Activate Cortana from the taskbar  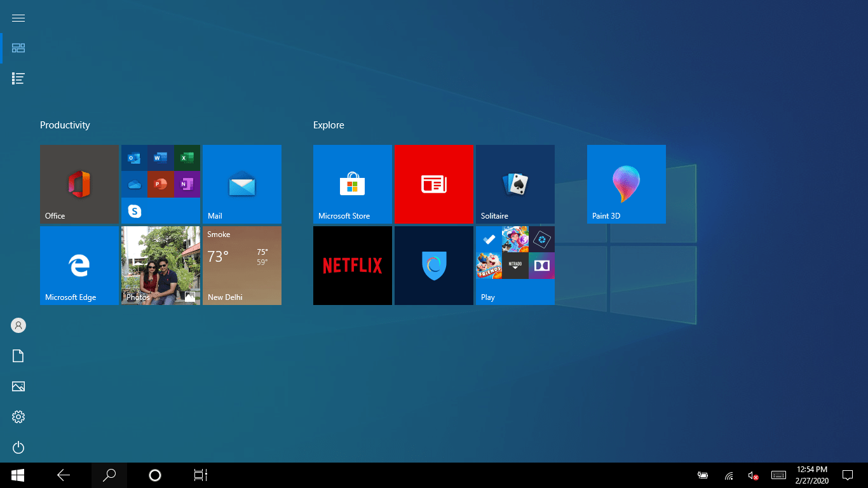(155, 475)
